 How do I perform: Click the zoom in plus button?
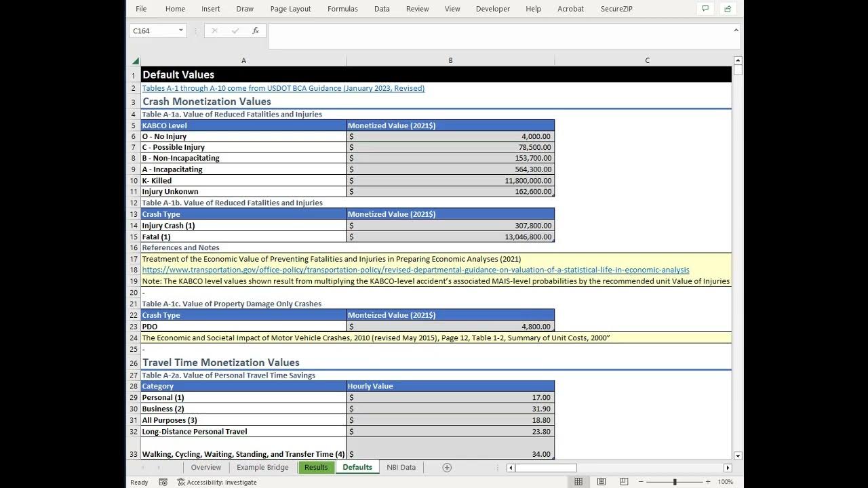coord(708,482)
